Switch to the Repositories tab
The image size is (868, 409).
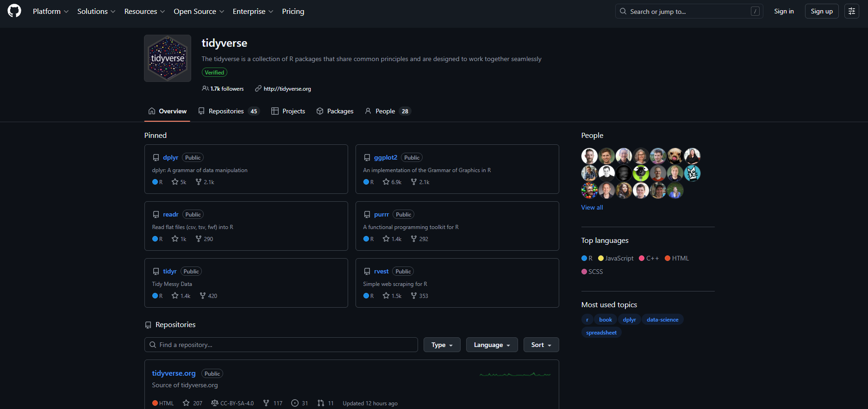pos(229,111)
